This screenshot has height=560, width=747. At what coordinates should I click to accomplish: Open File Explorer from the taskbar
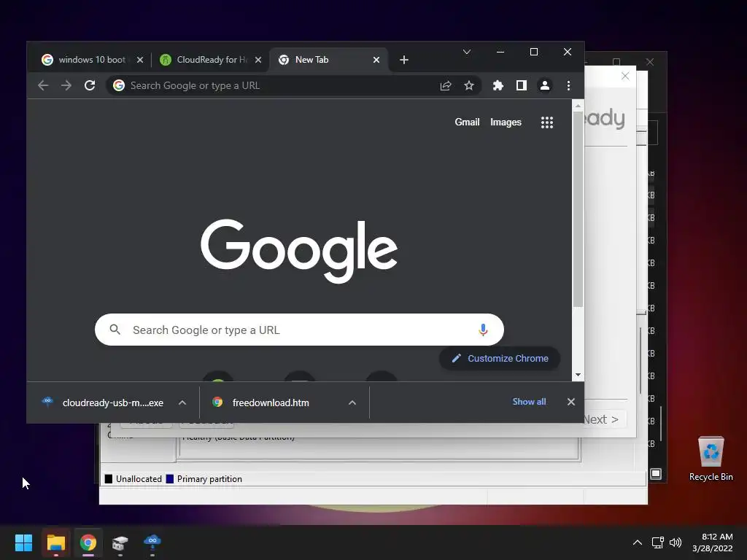tap(55, 542)
